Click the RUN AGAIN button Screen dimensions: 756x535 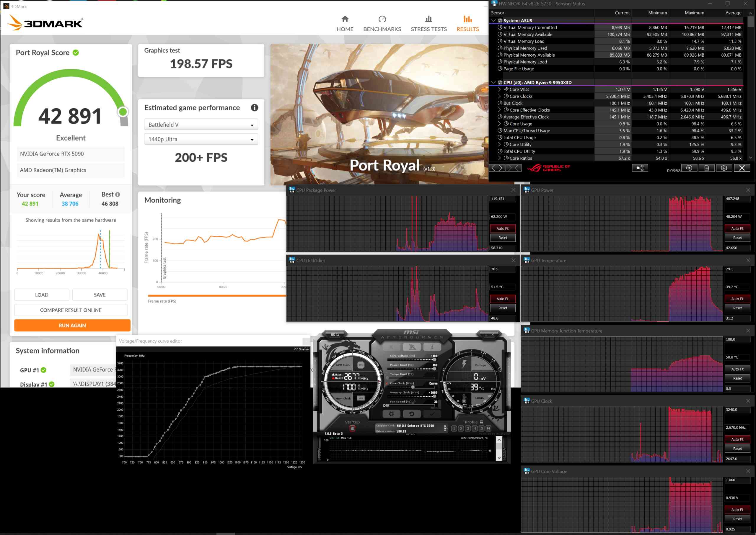point(72,325)
